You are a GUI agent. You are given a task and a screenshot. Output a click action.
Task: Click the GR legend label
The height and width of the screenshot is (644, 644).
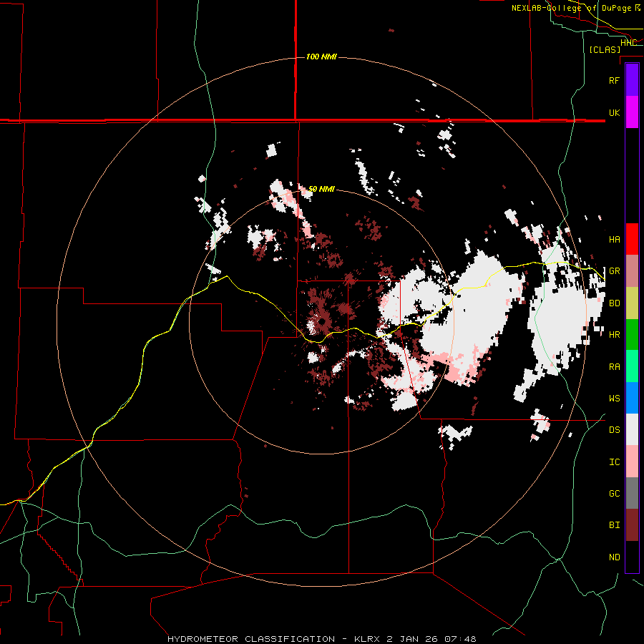[614, 271]
